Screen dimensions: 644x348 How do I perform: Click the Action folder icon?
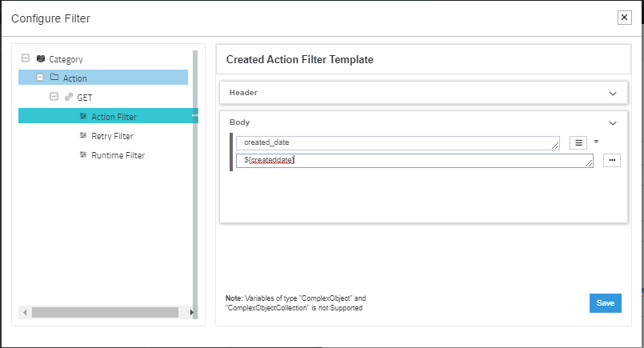54,77
